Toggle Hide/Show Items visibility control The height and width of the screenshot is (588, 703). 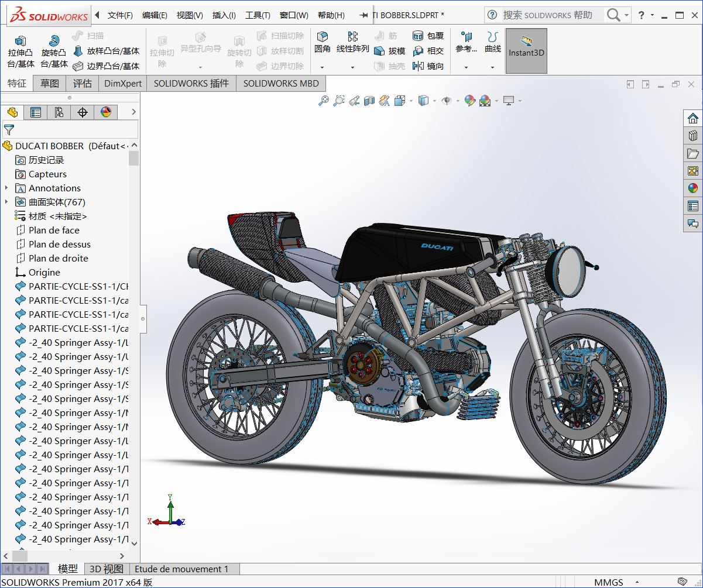[x=446, y=100]
